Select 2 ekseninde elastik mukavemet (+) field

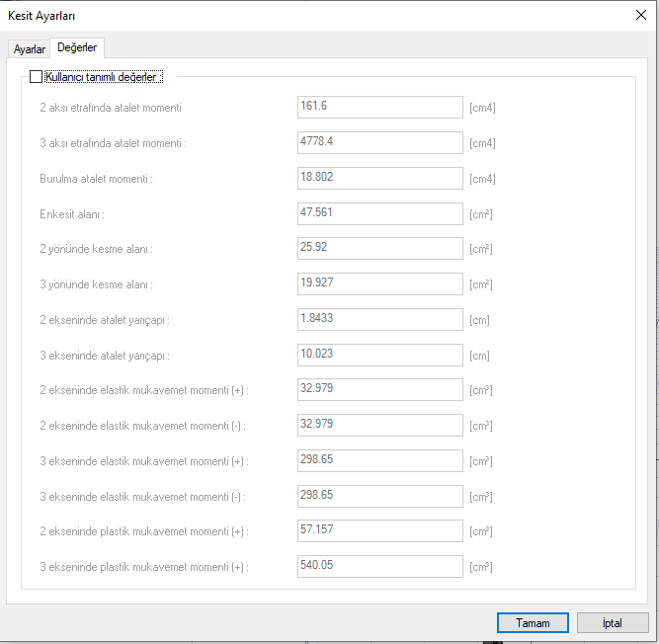click(x=379, y=390)
